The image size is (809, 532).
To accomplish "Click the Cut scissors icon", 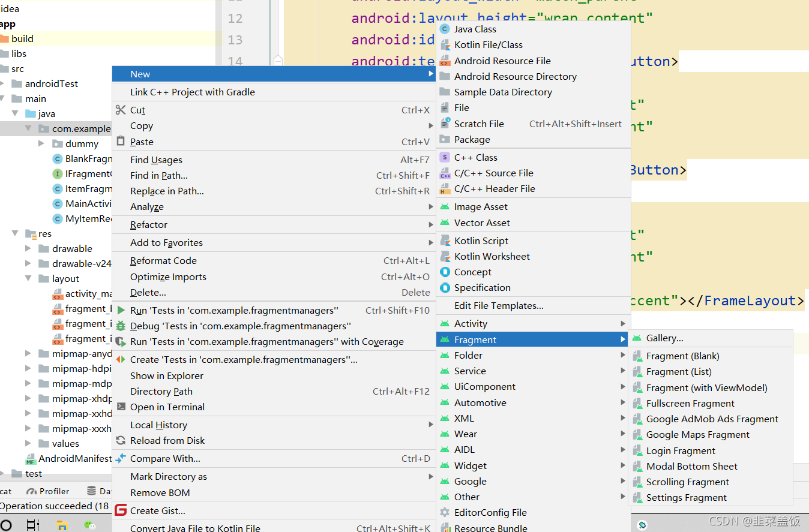I will tap(121, 110).
